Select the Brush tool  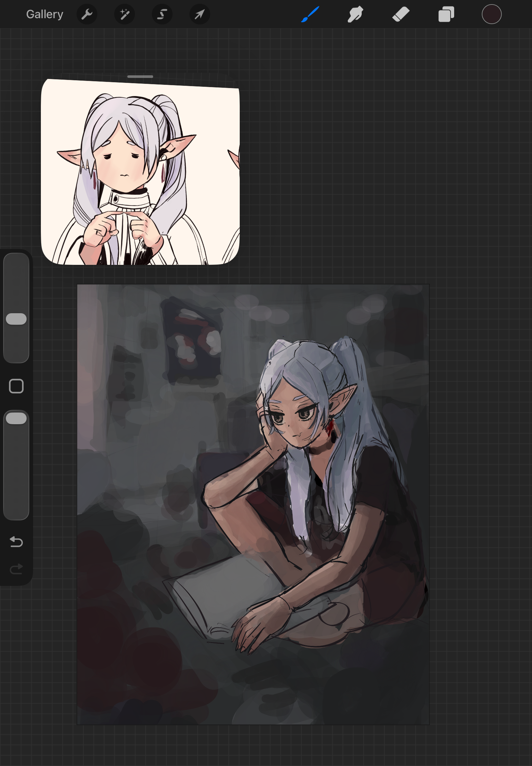pos(310,14)
